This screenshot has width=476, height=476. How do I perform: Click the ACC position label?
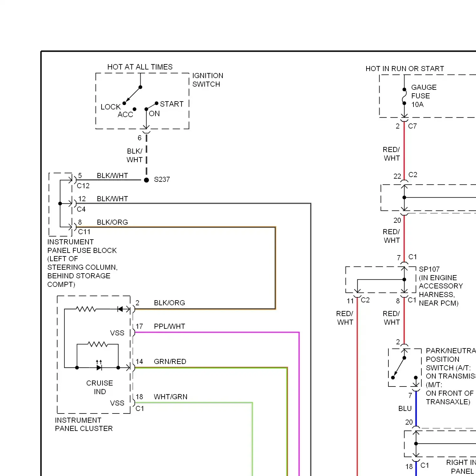pyautogui.click(x=125, y=115)
